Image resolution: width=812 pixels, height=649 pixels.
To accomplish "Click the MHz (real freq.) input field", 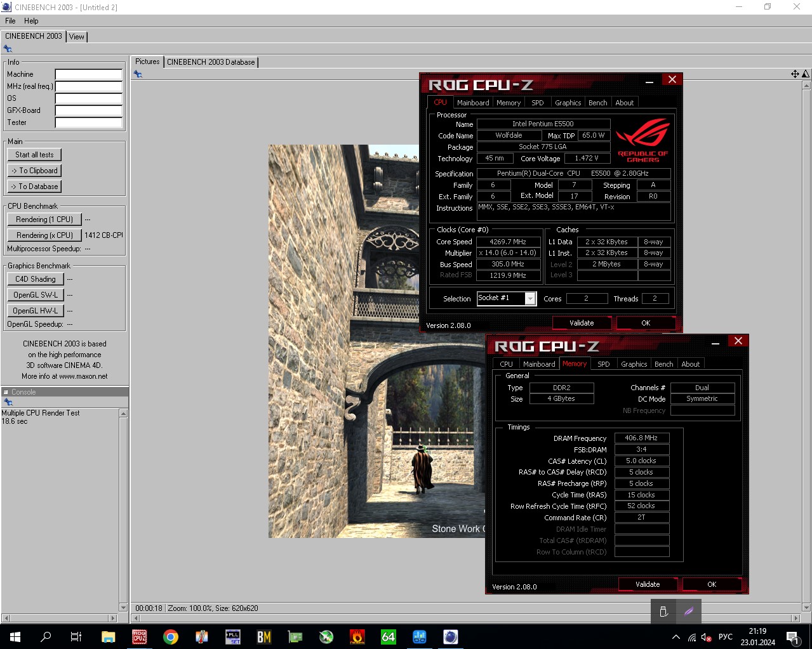I will (88, 86).
